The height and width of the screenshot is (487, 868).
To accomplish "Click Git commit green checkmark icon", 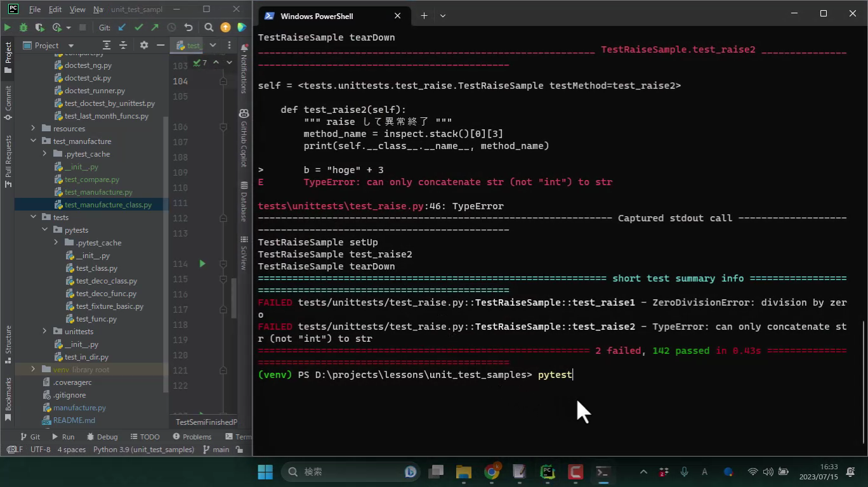I will tap(138, 27).
